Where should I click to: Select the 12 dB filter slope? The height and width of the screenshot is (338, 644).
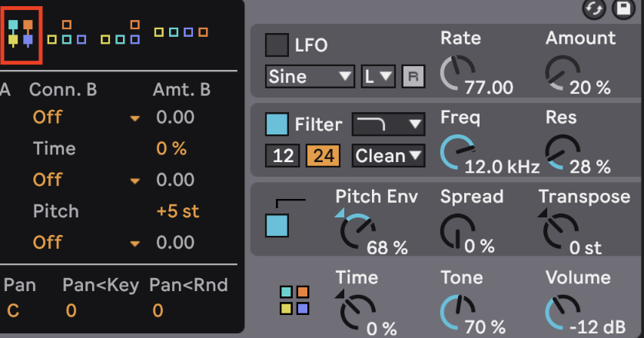coord(283,156)
